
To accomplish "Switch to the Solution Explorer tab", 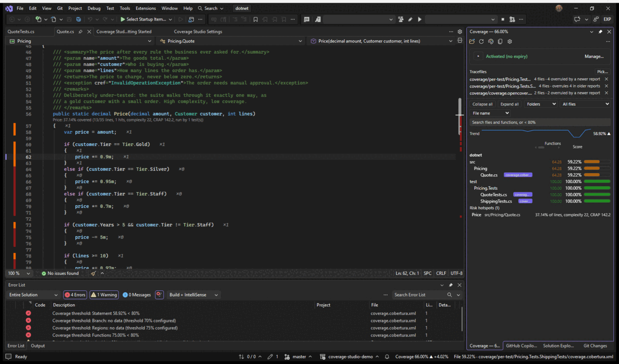I will [558, 346].
